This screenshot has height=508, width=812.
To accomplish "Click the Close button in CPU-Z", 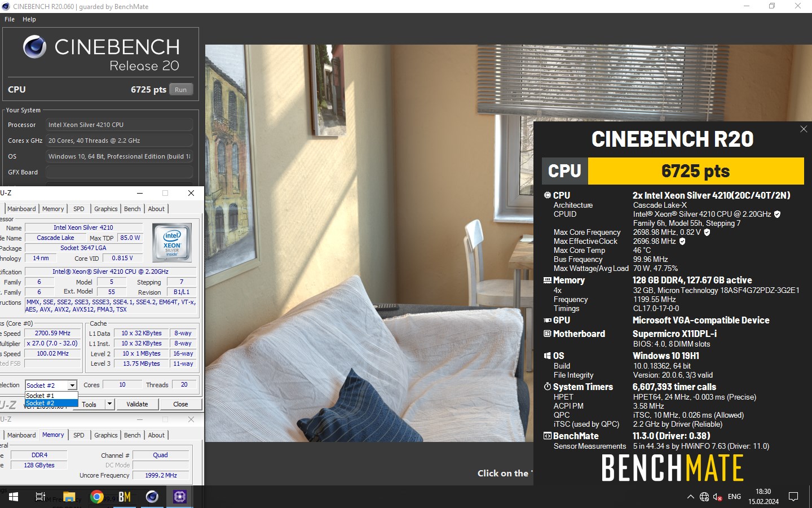I will click(x=180, y=404).
